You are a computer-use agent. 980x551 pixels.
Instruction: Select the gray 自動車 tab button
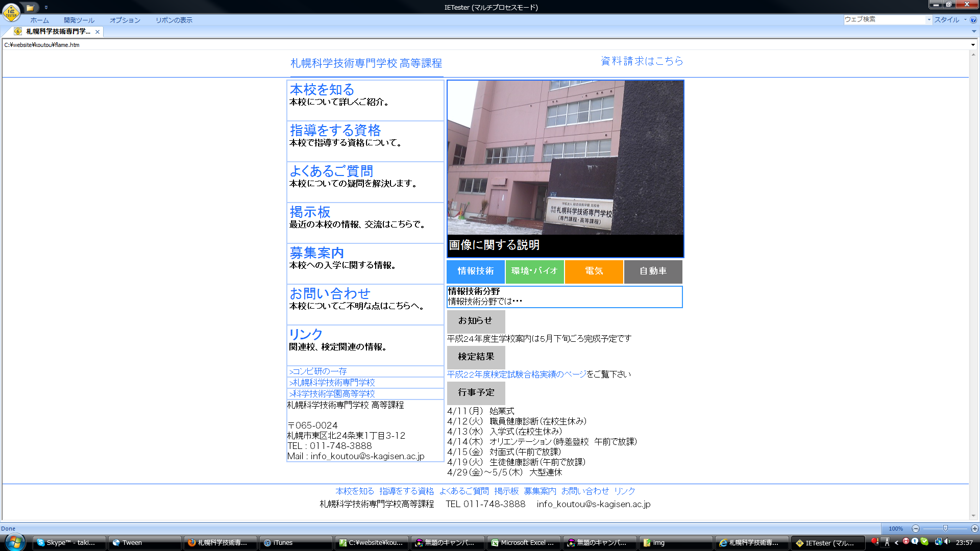[x=653, y=271]
